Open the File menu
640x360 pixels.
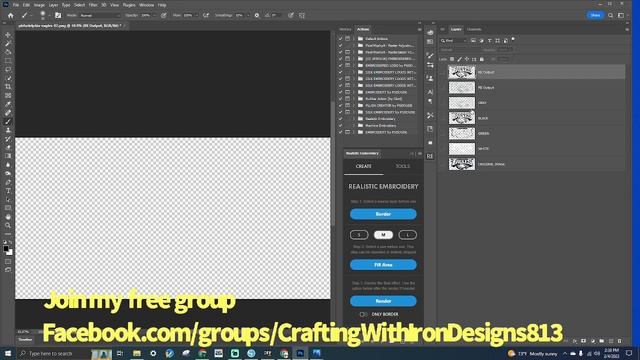pos(16,5)
